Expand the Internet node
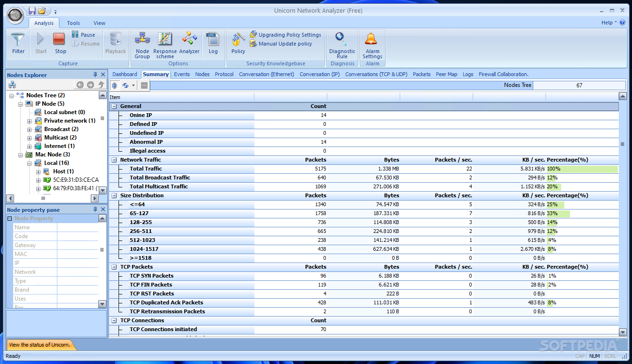This screenshot has width=632, height=364. tap(29, 146)
